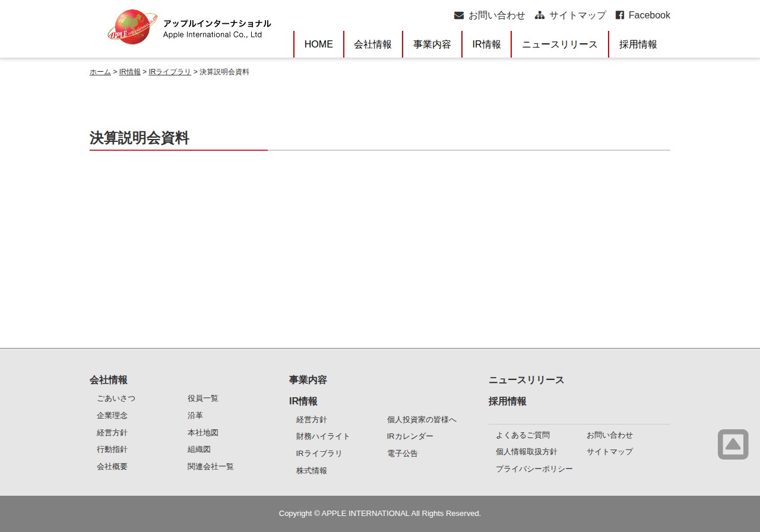The height and width of the screenshot is (532, 760).
Task: Open 行動指針 in the footer
Action: tap(112, 449)
